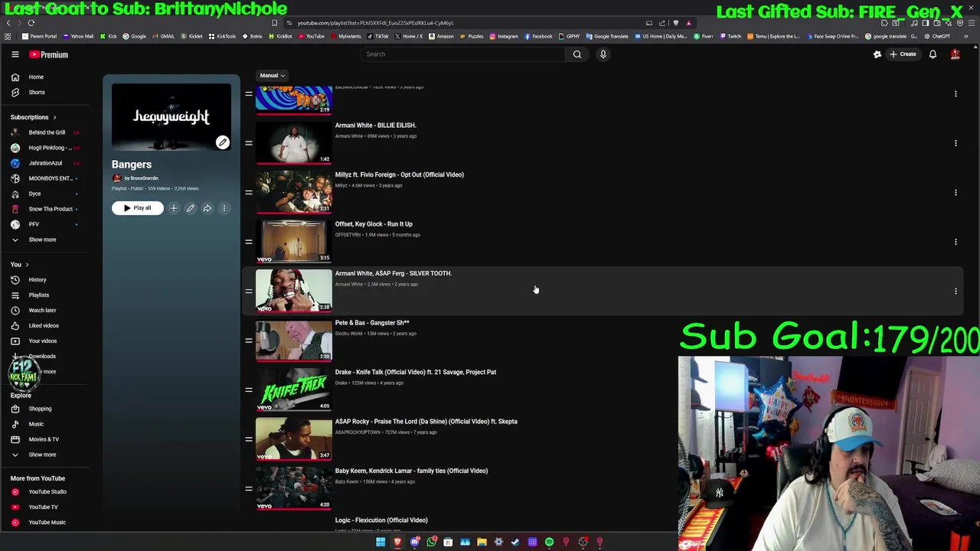Open YouTube Music in the sidebar
This screenshot has height=551, width=980.
[x=47, y=523]
